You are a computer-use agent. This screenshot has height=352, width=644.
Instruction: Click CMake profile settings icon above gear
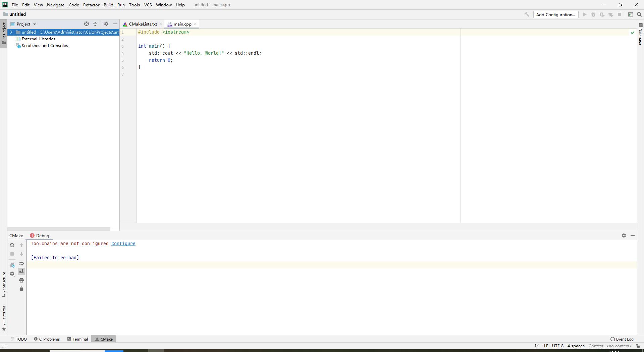[x=12, y=265]
